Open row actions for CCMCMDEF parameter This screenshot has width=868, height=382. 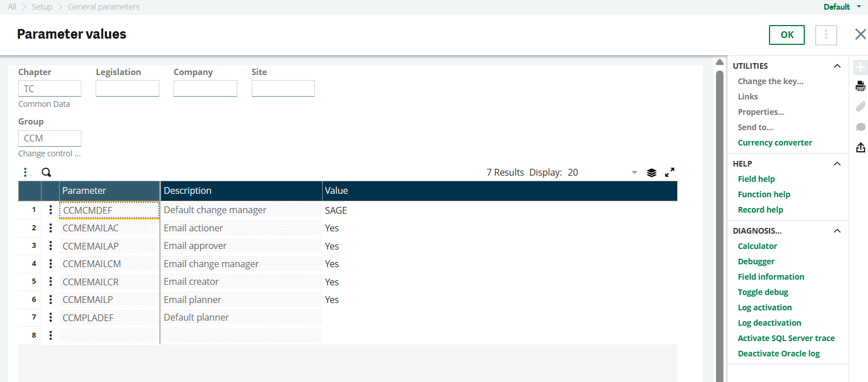point(51,210)
